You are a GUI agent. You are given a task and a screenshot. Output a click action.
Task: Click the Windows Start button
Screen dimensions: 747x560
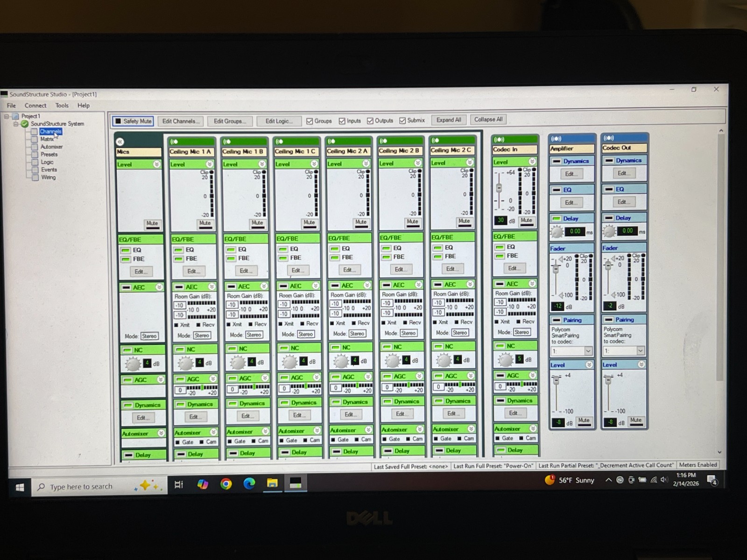point(20,487)
